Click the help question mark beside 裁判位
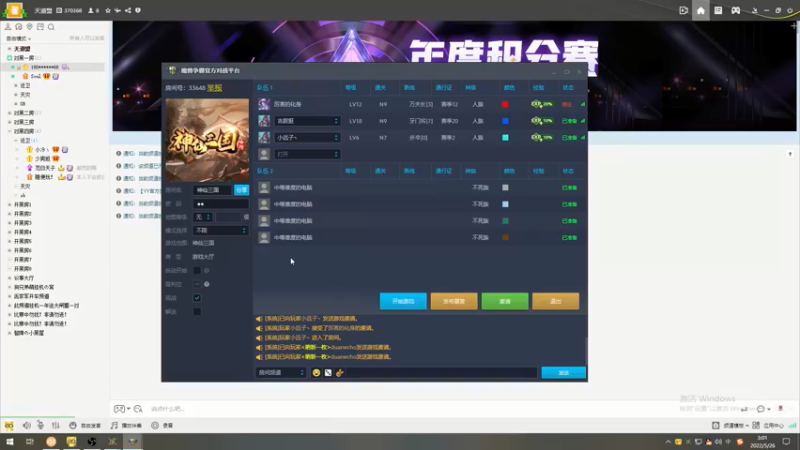 pos(207,284)
